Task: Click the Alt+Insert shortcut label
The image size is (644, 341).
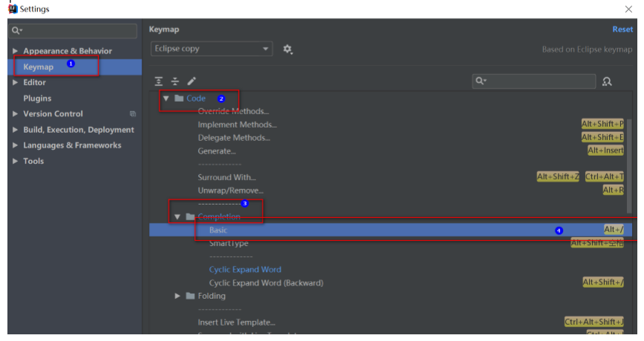Action: (x=605, y=150)
